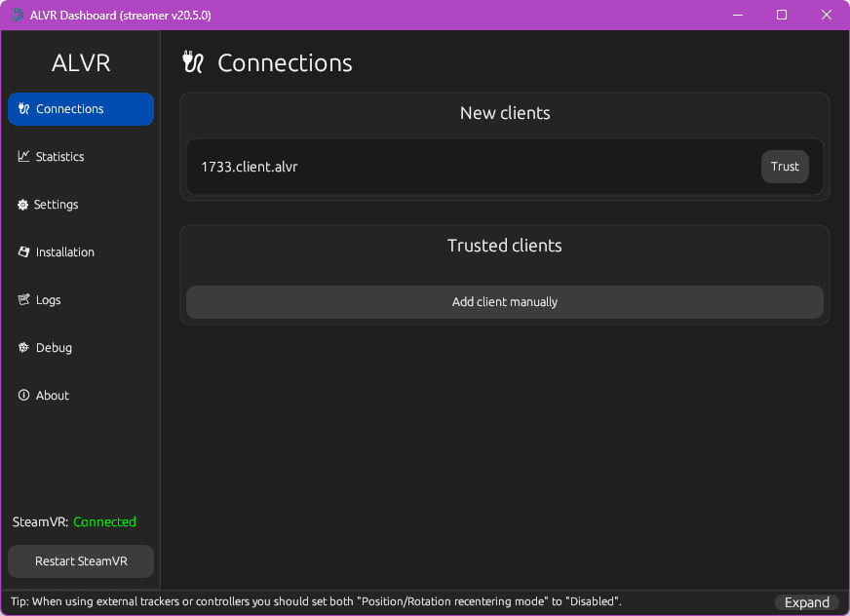Click the gear icon beside Settings

pyautogui.click(x=22, y=205)
